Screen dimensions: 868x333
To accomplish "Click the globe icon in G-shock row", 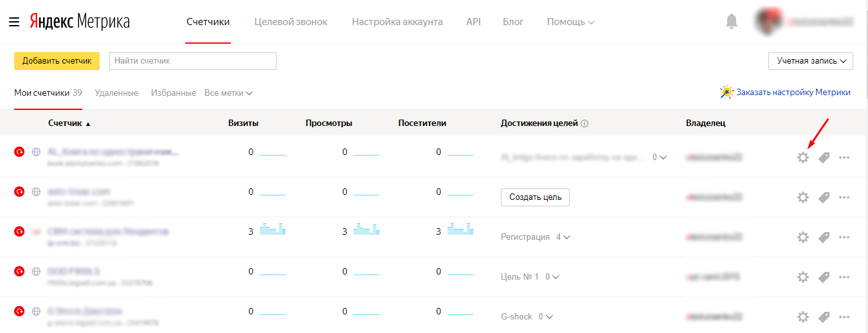I will [37, 310].
